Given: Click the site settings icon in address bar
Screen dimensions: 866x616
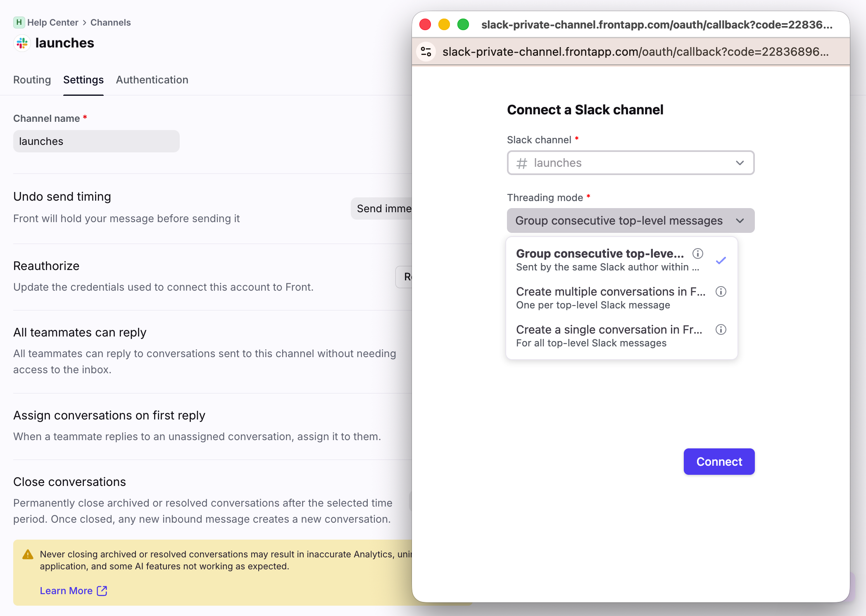Looking at the screenshot, I should pyautogui.click(x=426, y=52).
